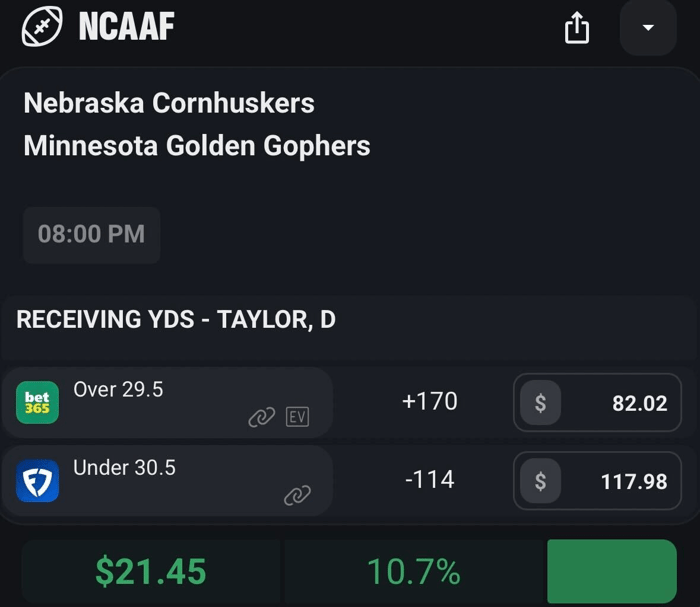Select the Minnesota Golden Gophers team name
Image resolution: width=700 pixels, height=607 pixels.
pos(197,146)
